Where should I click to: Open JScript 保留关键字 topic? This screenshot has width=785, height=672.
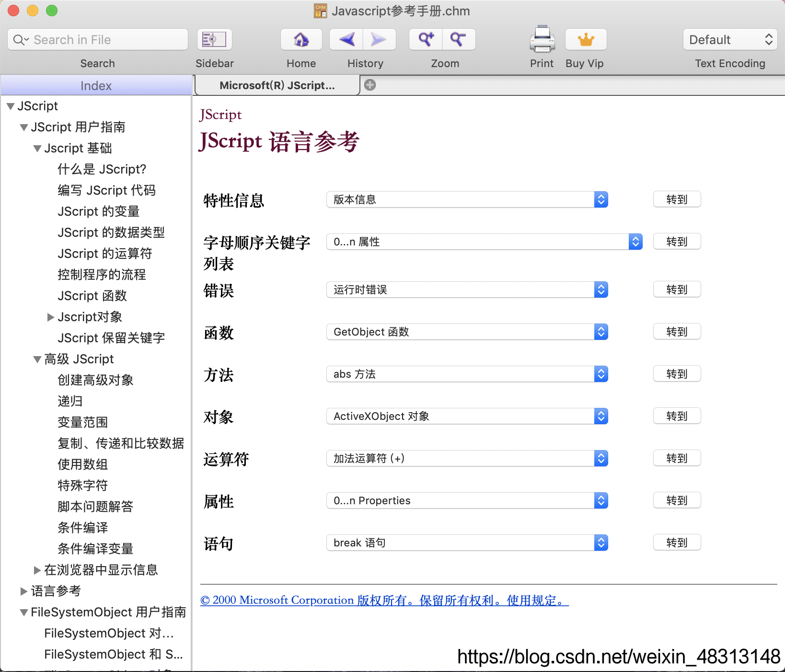point(111,338)
